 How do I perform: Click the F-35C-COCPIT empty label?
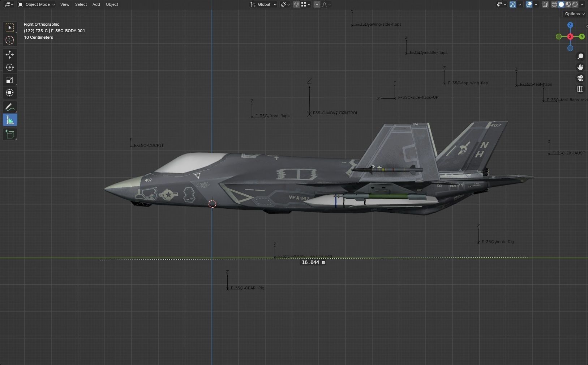pyautogui.click(x=149, y=145)
